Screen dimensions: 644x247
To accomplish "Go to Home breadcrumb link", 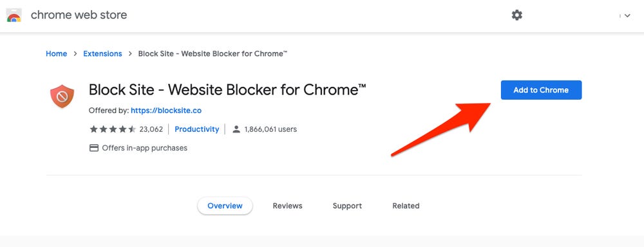I will (x=56, y=54).
